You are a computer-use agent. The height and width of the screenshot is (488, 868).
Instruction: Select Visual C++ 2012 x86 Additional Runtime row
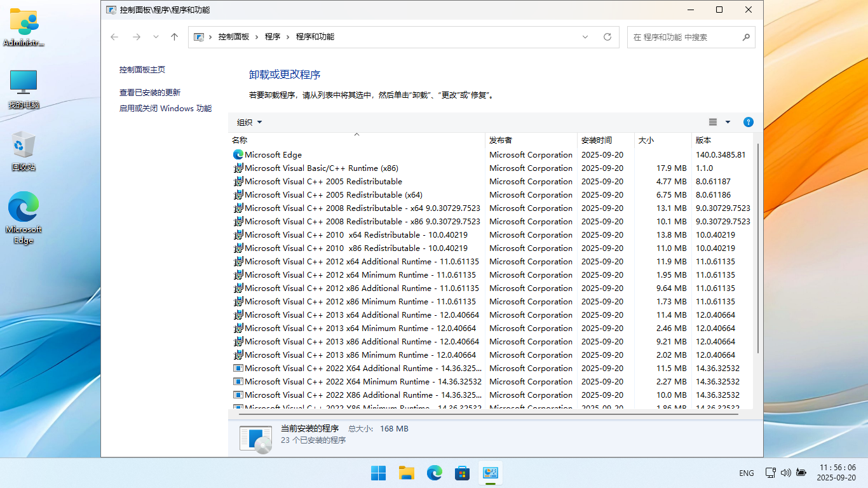pyautogui.click(x=491, y=288)
